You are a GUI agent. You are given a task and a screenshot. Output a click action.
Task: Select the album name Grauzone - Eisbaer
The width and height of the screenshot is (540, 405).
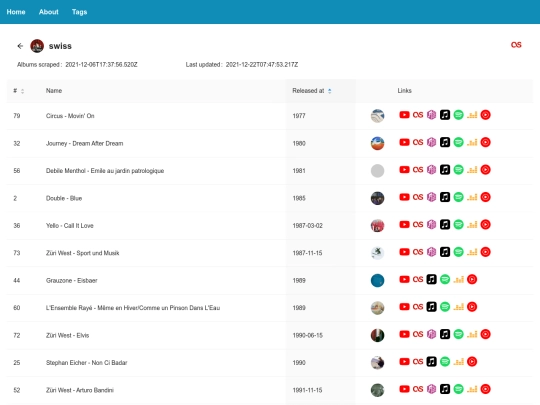(x=72, y=280)
